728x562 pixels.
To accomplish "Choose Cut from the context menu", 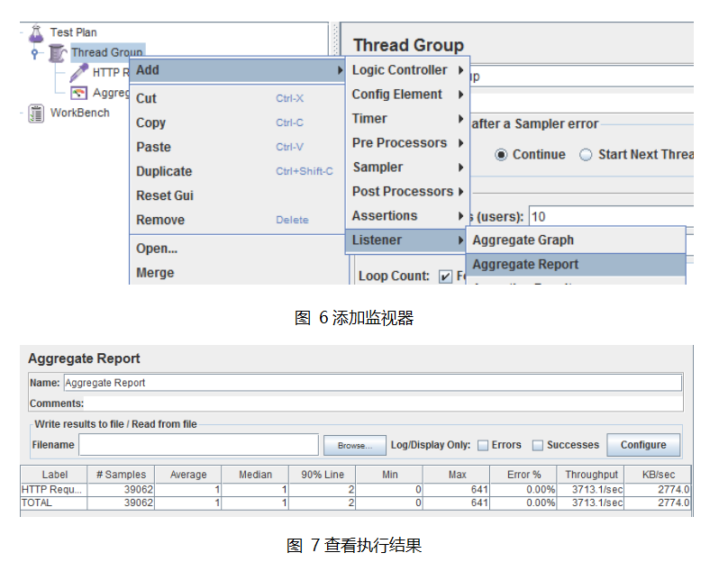I will (x=237, y=98).
